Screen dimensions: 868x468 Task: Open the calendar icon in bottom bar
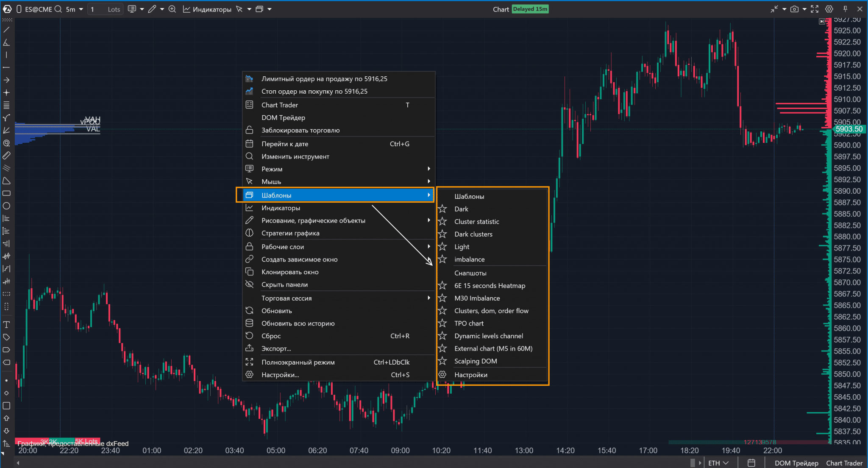coord(751,463)
